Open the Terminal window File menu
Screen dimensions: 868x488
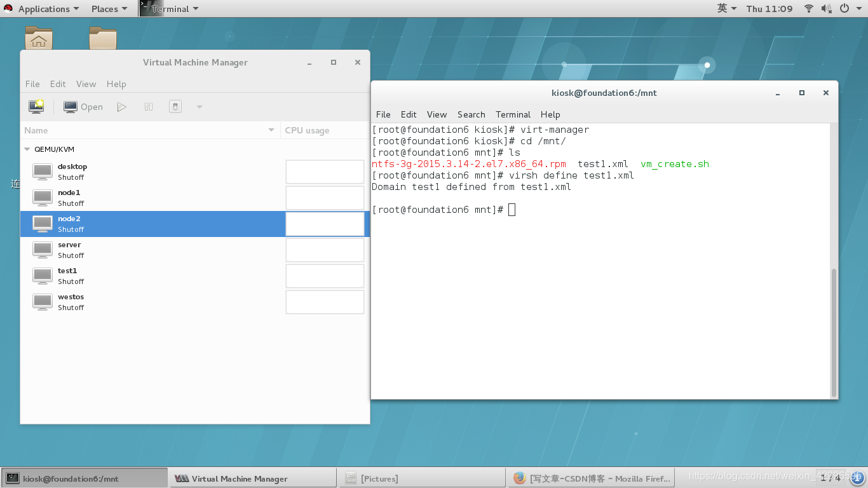coord(383,114)
